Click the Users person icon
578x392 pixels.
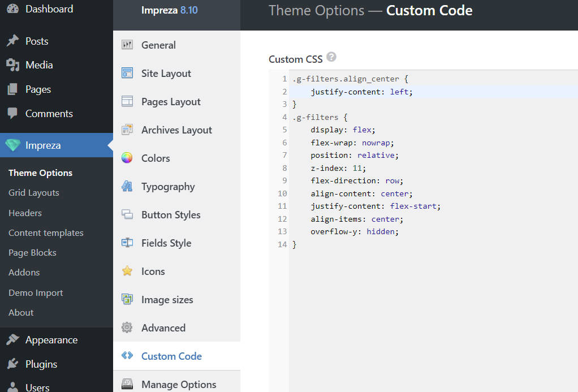(x=12, y=387)
